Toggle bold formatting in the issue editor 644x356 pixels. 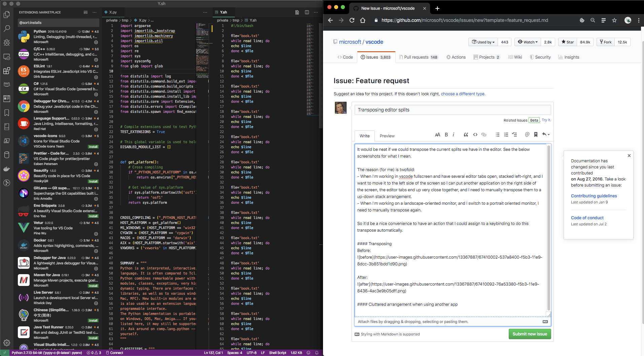pyautogui.click(x=446, y=134)
